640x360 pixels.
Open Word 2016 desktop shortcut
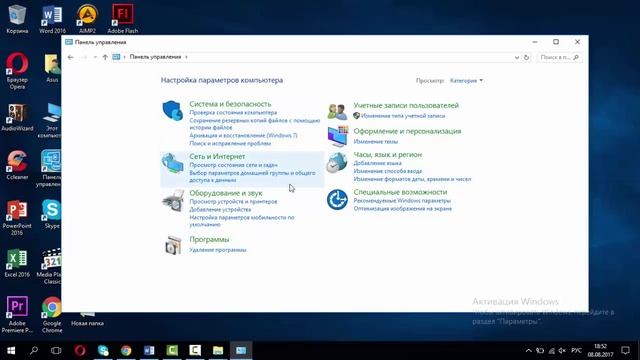(52, 19)
